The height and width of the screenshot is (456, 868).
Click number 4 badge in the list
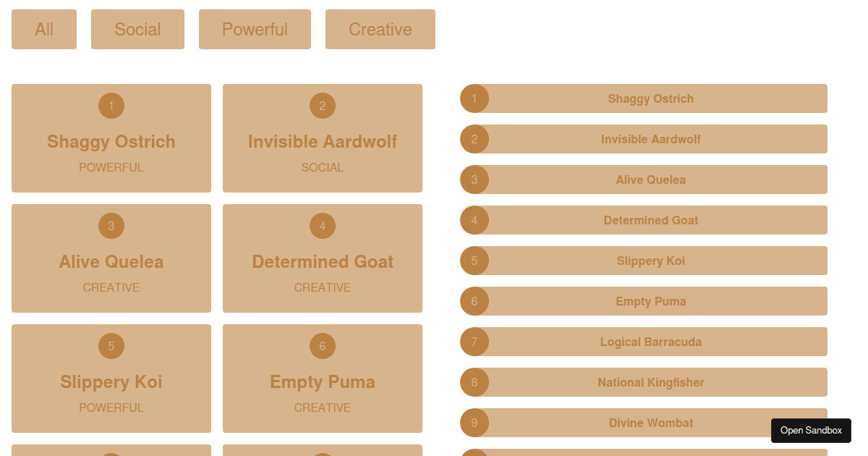click(475, 220)
